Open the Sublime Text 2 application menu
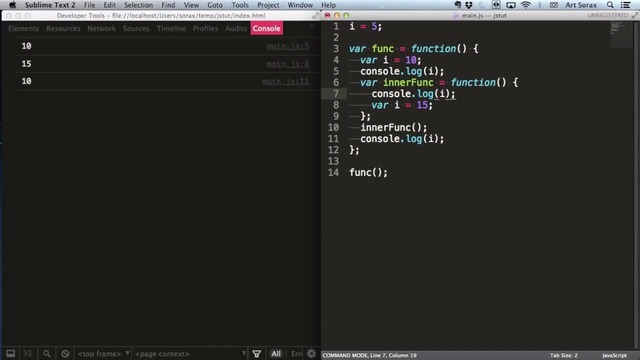Viewport: 640px width, 360px height. (x=50, y=5)
